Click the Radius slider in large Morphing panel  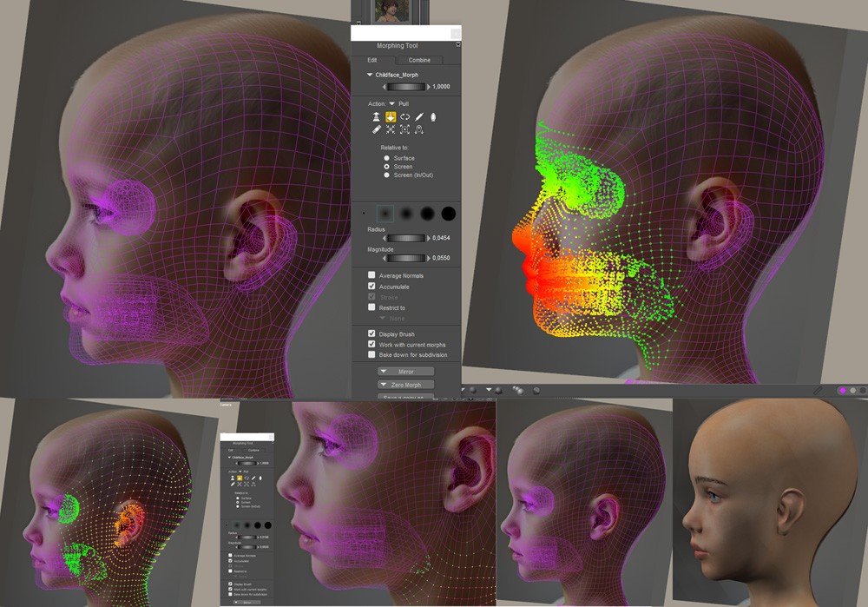coord(405,237)
